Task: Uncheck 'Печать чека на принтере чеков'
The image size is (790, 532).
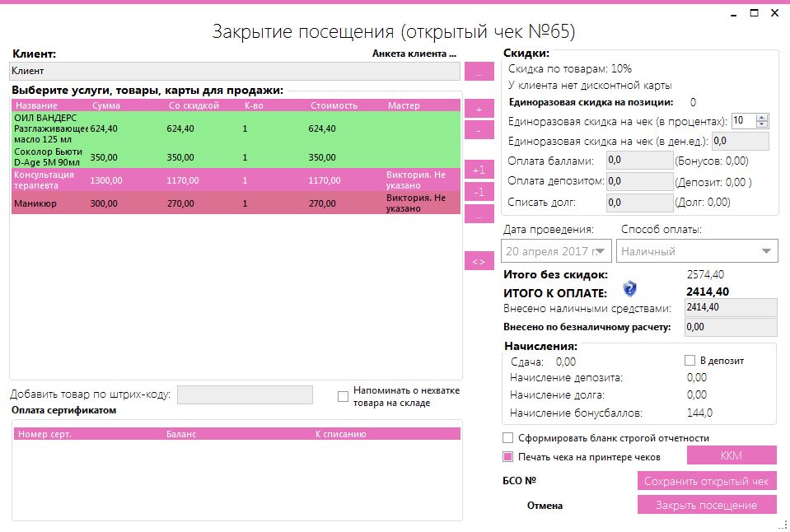Action: [x=507, y=457]
